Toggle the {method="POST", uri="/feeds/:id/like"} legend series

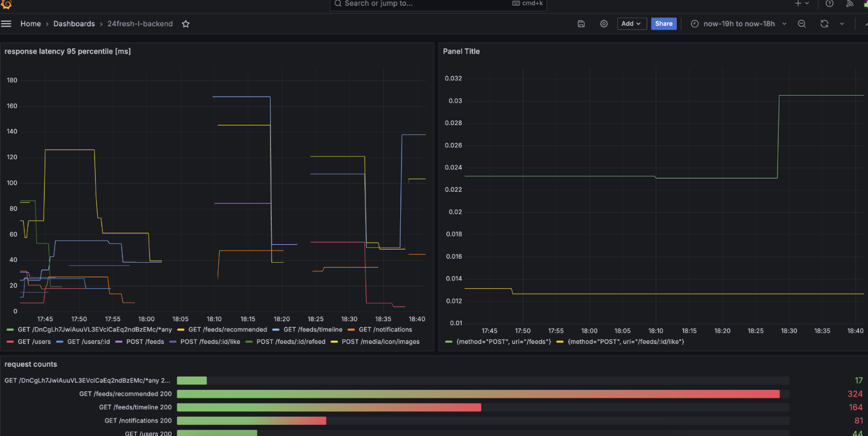[x=626, y=341]
